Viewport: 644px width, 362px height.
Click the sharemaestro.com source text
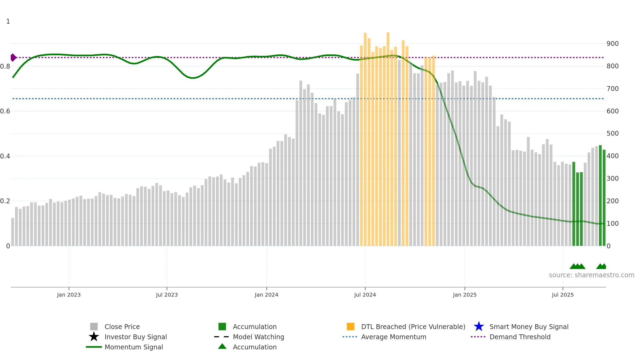point(592,275)
